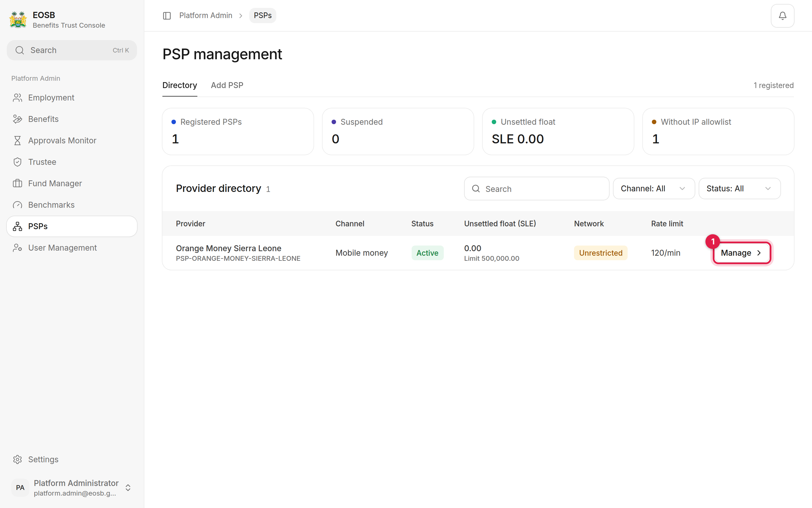Click the EOSB coat of arms logo
This screenshot has height=508, width=812.
coord(18,20)
